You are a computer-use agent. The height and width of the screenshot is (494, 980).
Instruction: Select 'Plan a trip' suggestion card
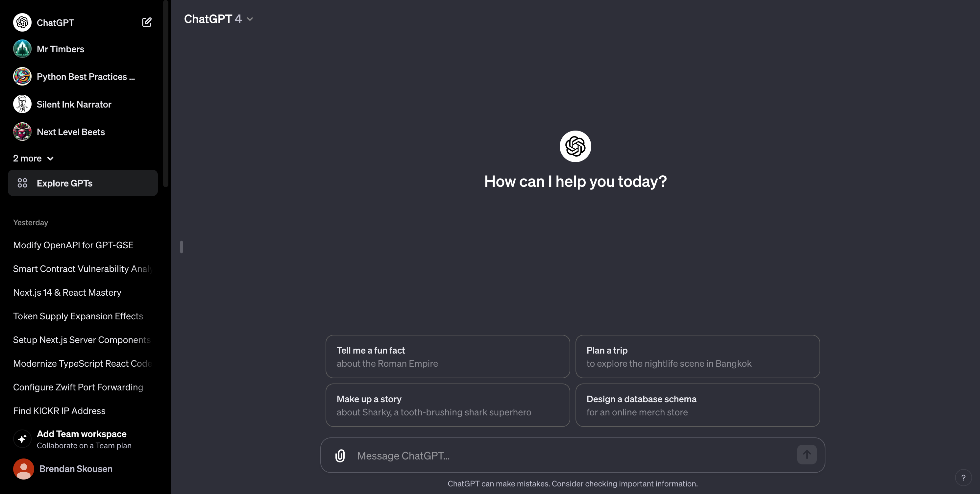pyautogui.click(x=698, y=357)
